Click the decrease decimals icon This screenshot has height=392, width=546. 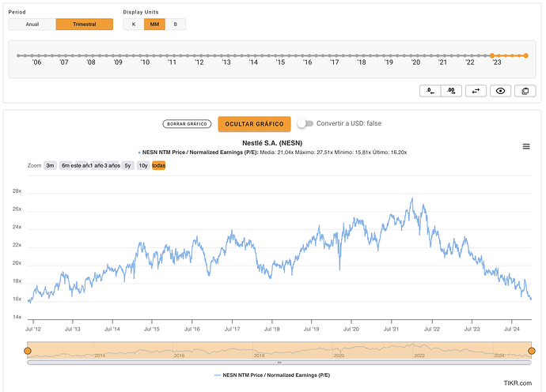(x=430, y=91)
